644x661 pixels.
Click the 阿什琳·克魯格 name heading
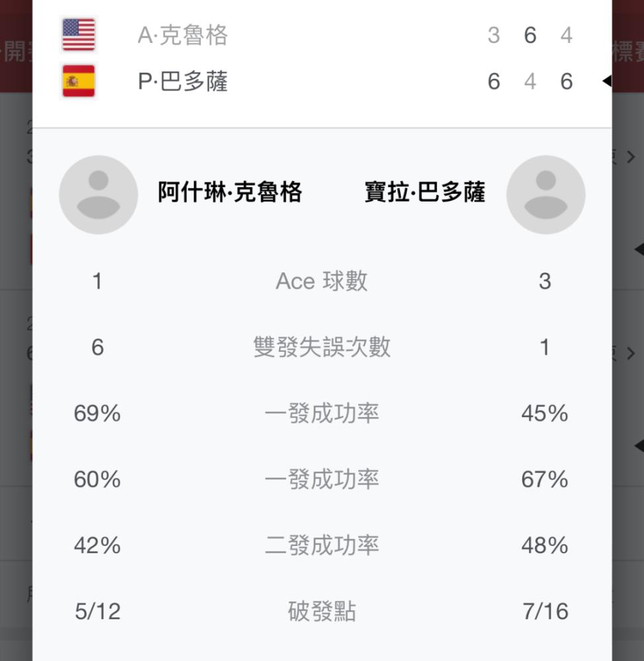tap(230, 192)
